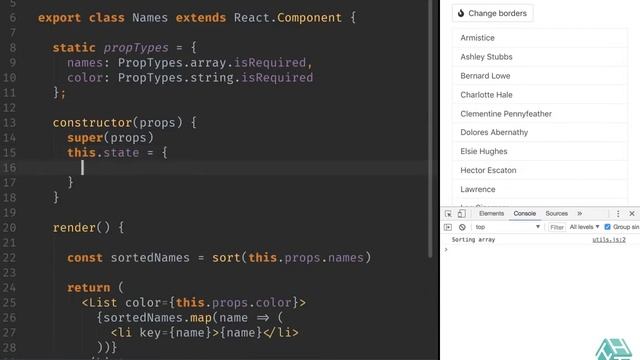Click the 'render()' method name
The height and width of the screenshot is (360, 640).
81,227
